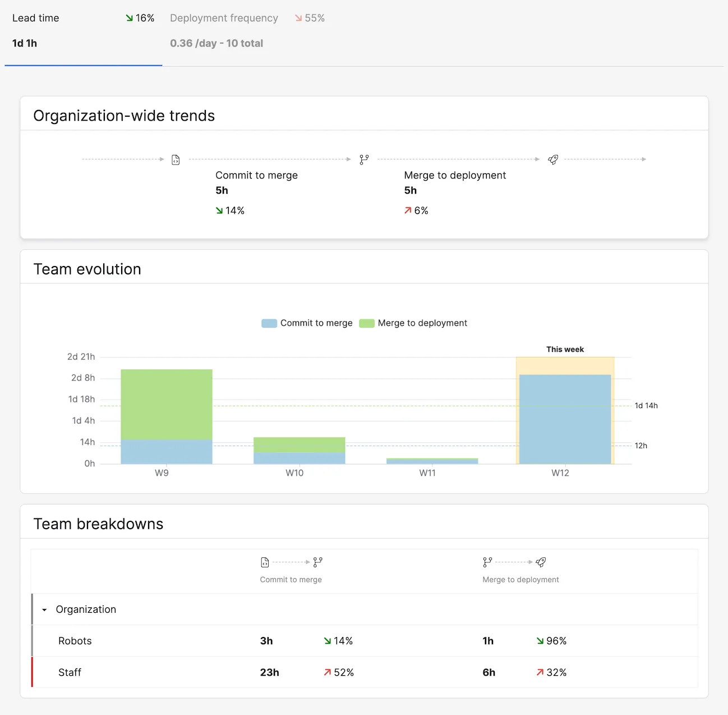This screenshot has height=715, width=728.
Task: Click the green down arrow beside 96%
Action: click(x=540, y=641)
